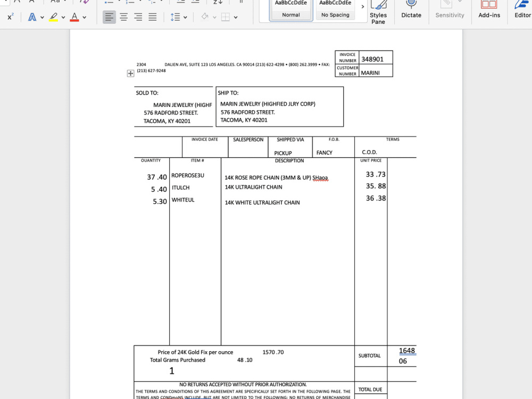Screen dimensions: 532x399
Task: Center the text
Action: point(124,17)
